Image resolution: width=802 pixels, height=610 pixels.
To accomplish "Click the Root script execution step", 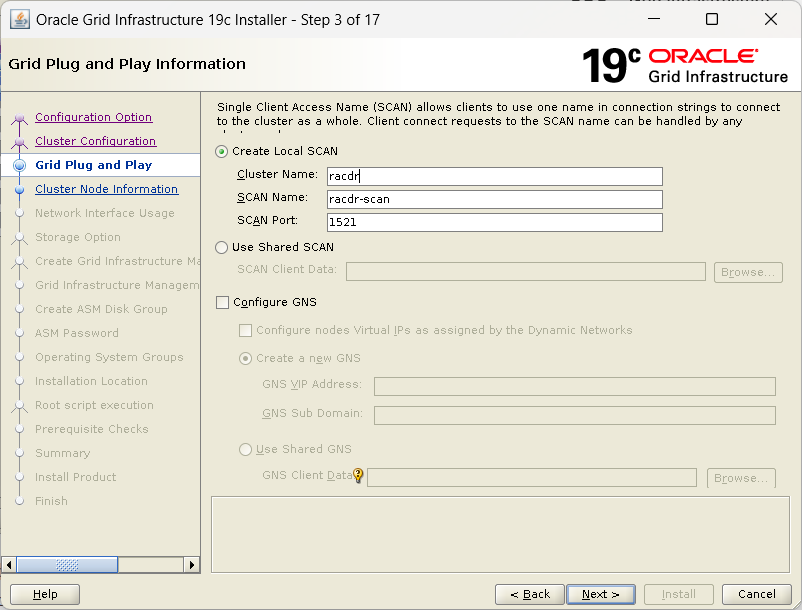I will [x=94, y=405].
